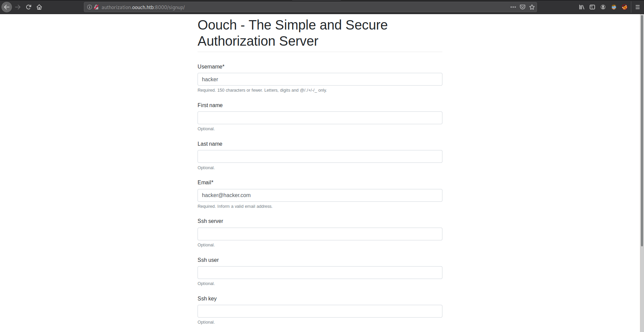Viewport: 644px width, 332px height.
Task: Open the Firefox home page
Action: (39, 7)
